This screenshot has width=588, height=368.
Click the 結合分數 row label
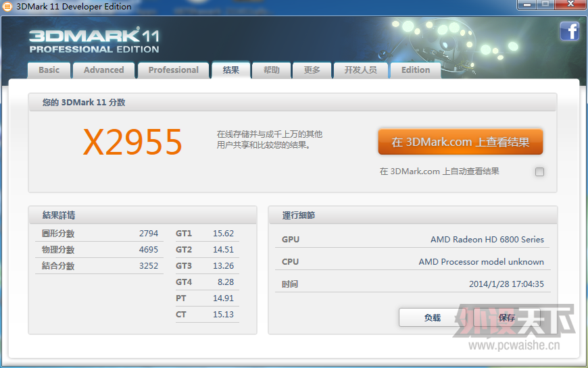click(58, 265)
